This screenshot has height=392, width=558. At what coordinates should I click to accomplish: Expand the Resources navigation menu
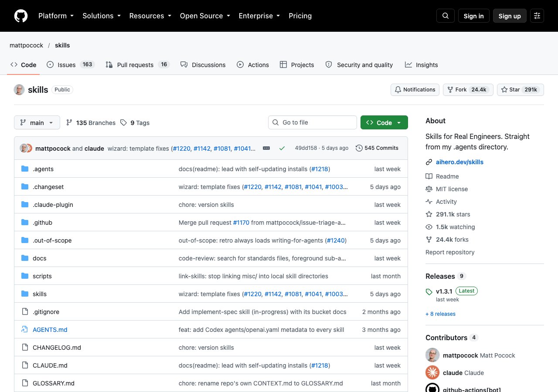[x=150, y=16]
